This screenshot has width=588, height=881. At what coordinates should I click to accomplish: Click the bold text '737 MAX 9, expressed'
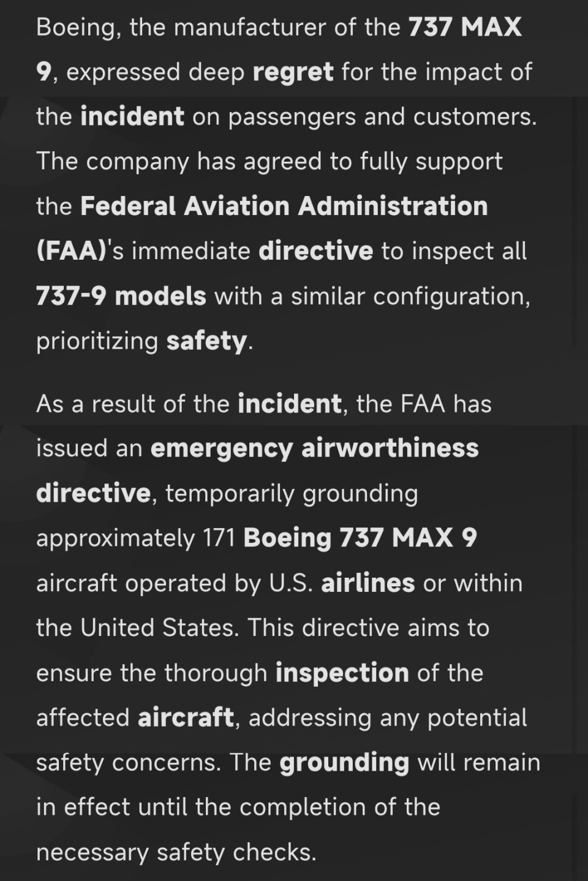pos(465,27)
